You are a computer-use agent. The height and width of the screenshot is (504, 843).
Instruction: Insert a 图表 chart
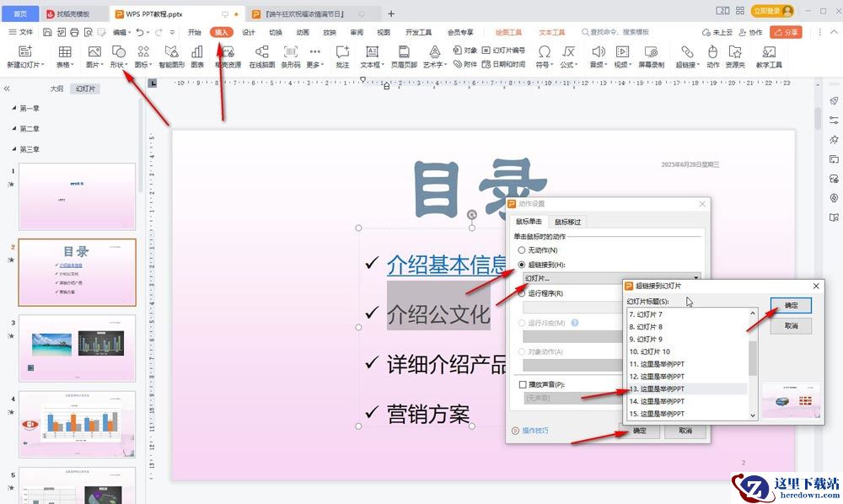point(197,56)
